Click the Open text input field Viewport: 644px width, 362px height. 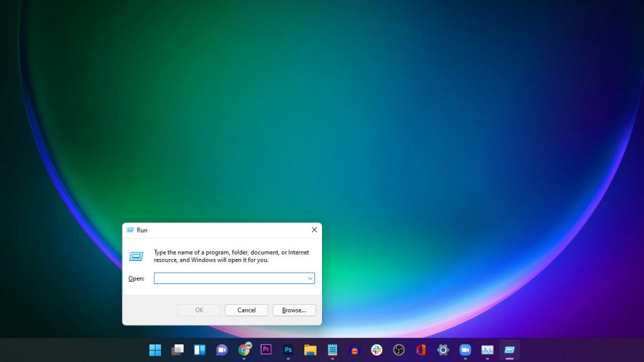[x=234, y=278]
